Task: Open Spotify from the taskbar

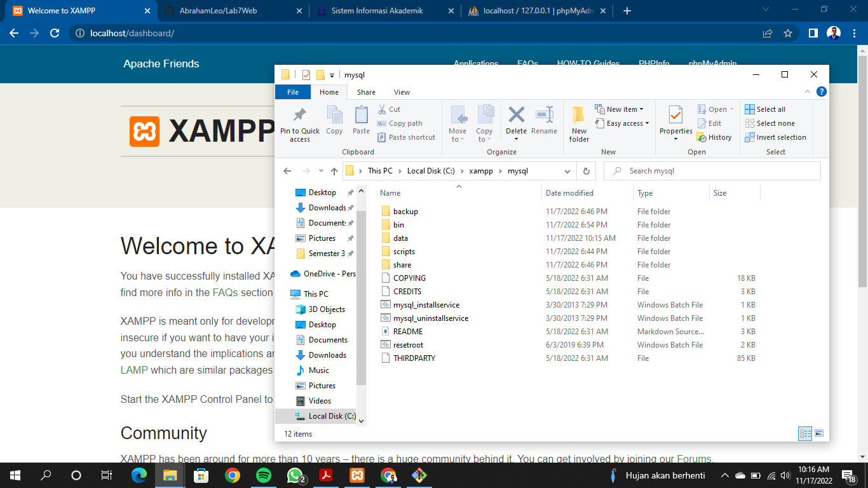Action: point(263,475)
